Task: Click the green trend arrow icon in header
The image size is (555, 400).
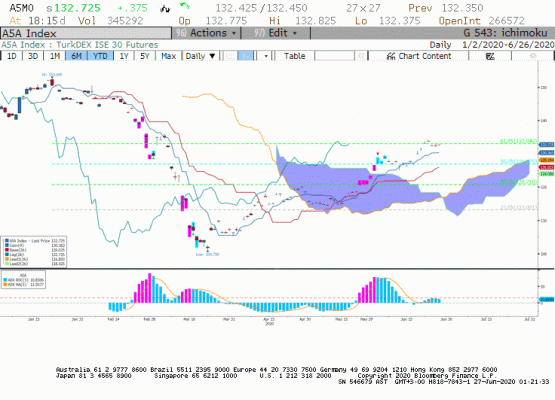Action: click(x=184, y=6)
